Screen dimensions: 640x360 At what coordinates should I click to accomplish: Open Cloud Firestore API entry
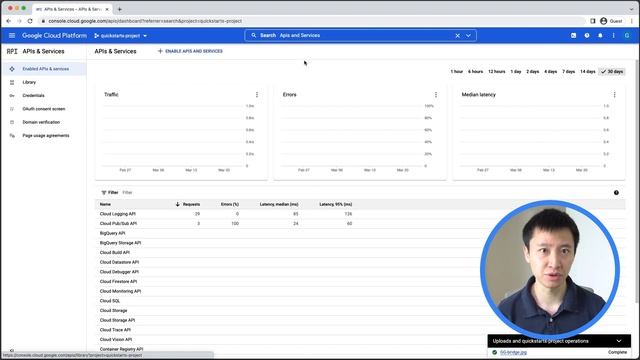pos(118,282)
